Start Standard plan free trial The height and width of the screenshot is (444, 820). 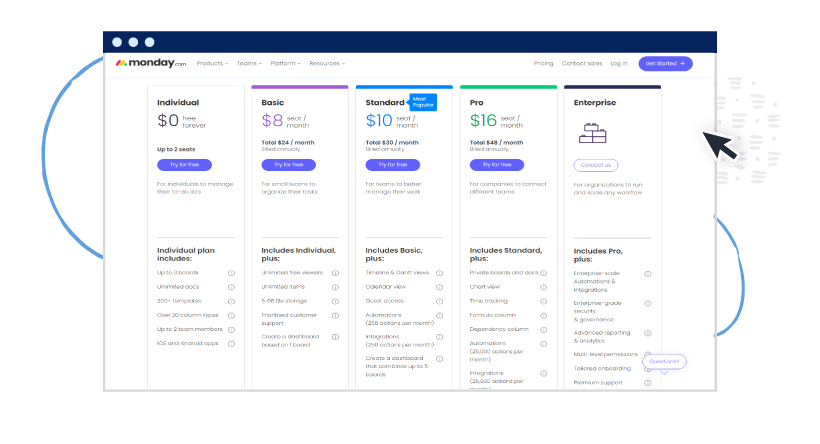(393, 165)
